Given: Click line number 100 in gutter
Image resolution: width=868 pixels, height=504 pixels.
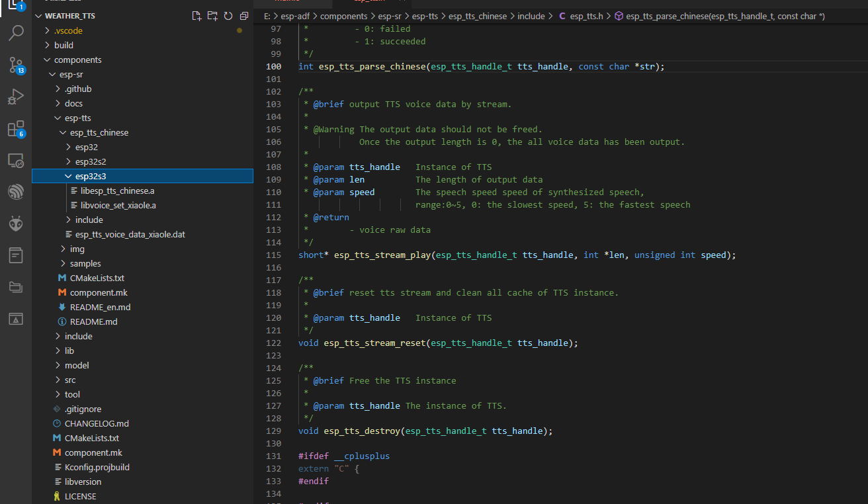Looking at the screenshot, I should tap(273, 66).
